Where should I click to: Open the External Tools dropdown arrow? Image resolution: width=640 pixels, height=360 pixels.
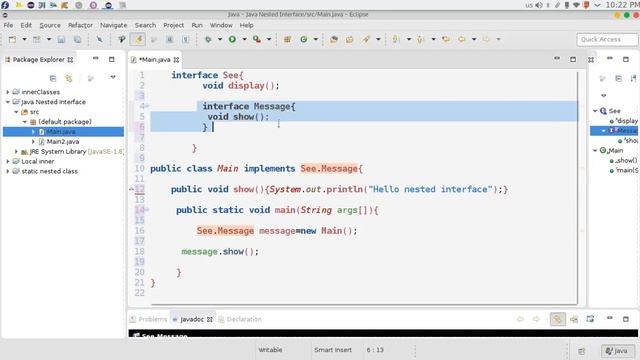(269, 39)
